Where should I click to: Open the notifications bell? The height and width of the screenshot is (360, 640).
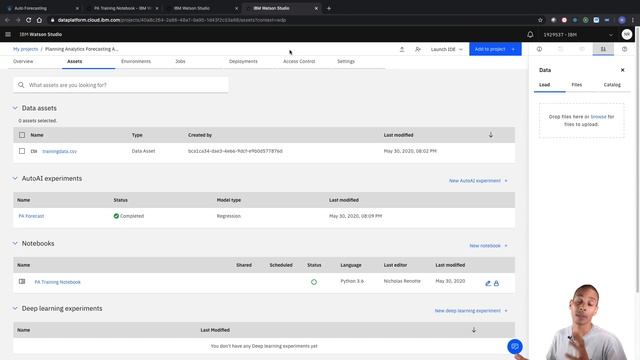coord(530,35)
